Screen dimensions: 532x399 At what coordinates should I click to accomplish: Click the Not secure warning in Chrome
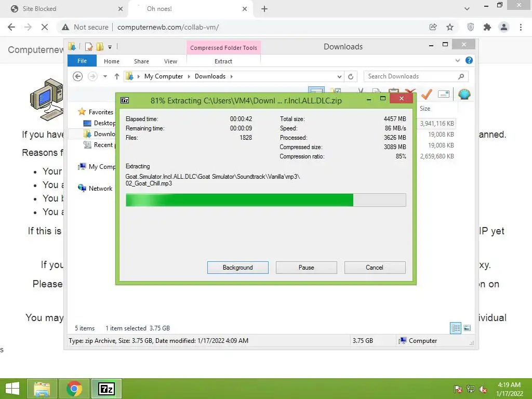[85, 27]
